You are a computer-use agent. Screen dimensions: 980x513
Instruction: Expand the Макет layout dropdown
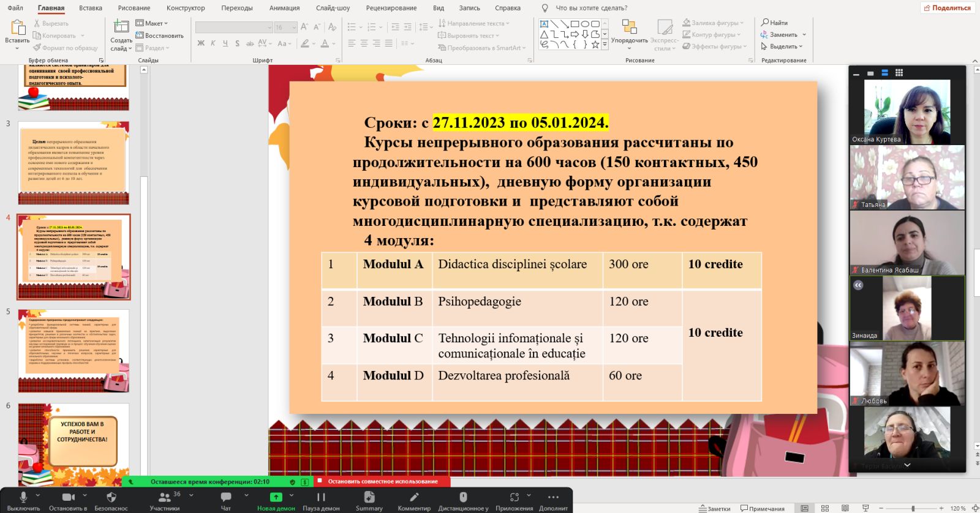click(x=152, y=23)
